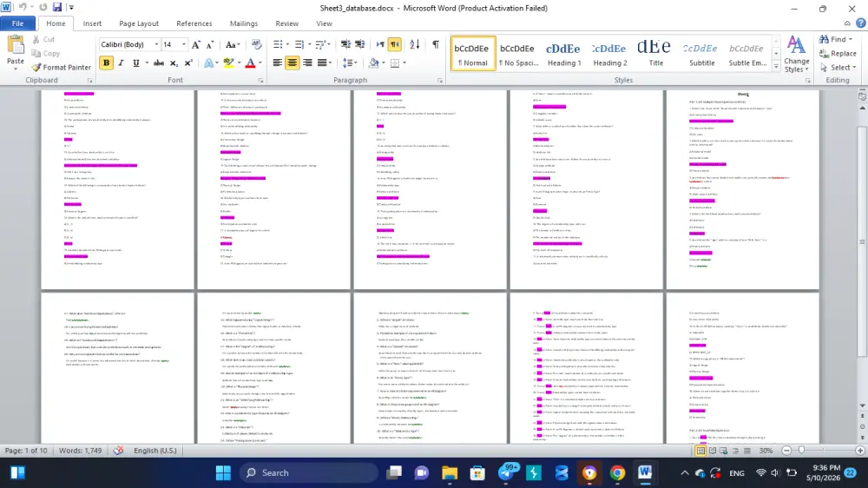Viewport: 868px width, 488px height.
Task: Click the Windows taskbar Search box
Action: click(x=309, y=472)
